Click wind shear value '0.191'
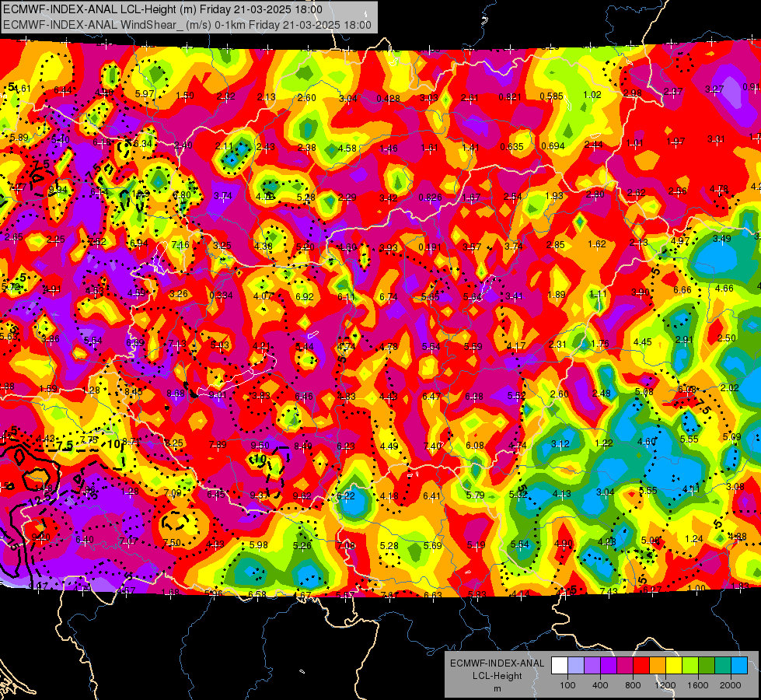 tap(430, 247)
